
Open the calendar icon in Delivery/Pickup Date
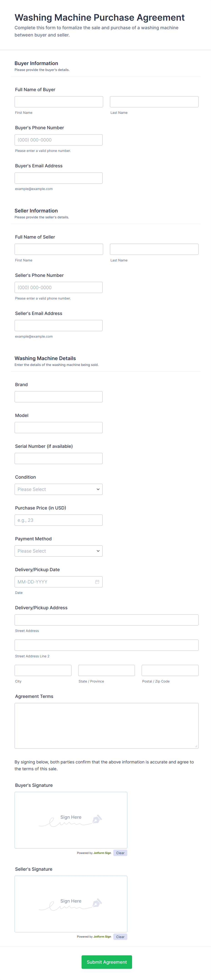coord(97,582)
